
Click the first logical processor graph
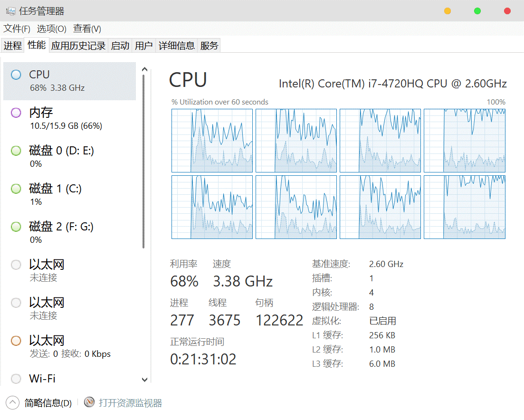212,140
